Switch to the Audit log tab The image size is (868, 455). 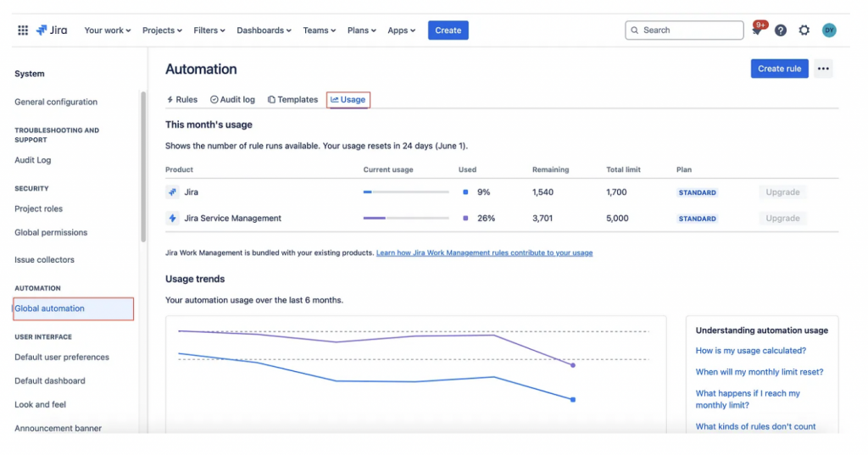[x=232, y=100]
